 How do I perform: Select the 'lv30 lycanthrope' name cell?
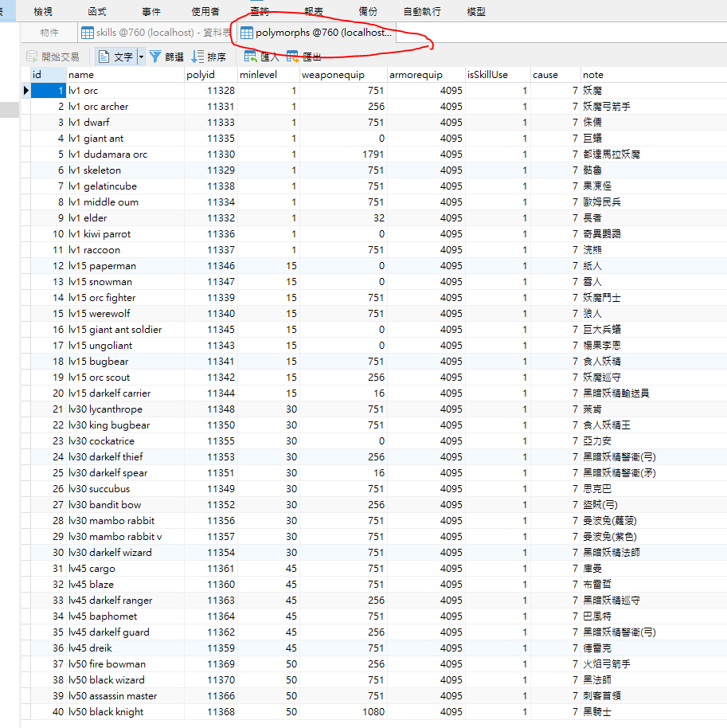125,409
